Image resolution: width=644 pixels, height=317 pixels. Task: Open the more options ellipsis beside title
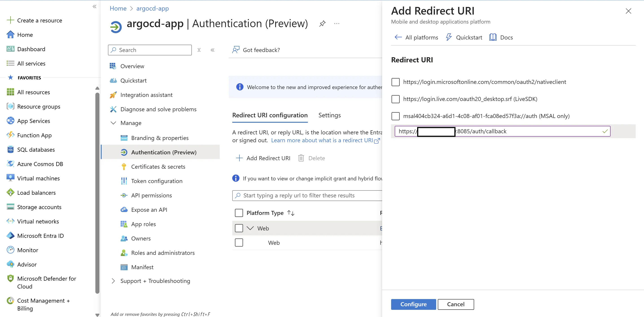337,24
